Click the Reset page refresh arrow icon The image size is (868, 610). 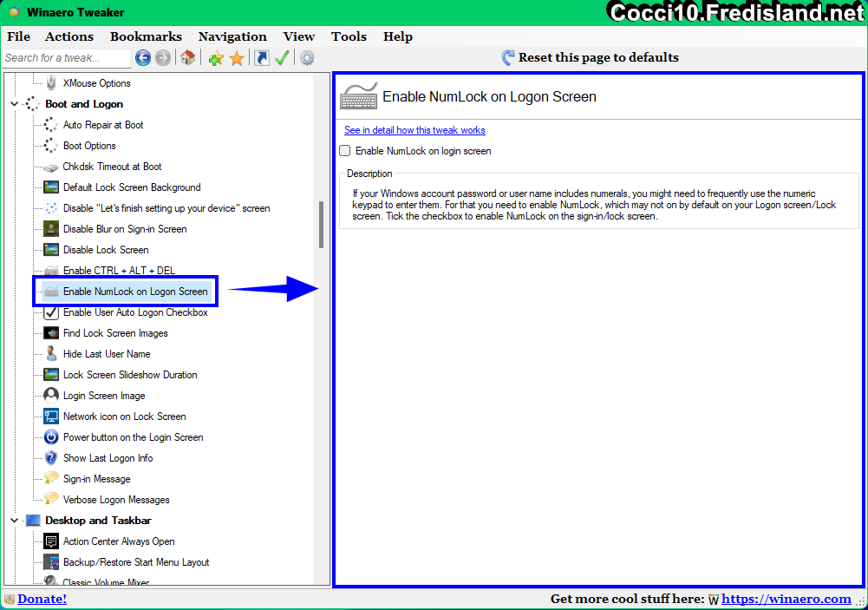[507, 57]
